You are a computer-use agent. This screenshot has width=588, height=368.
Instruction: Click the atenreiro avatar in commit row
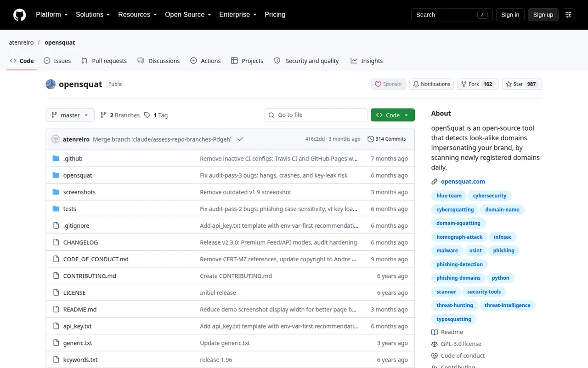pyautogui.click(x=56, y=139)
